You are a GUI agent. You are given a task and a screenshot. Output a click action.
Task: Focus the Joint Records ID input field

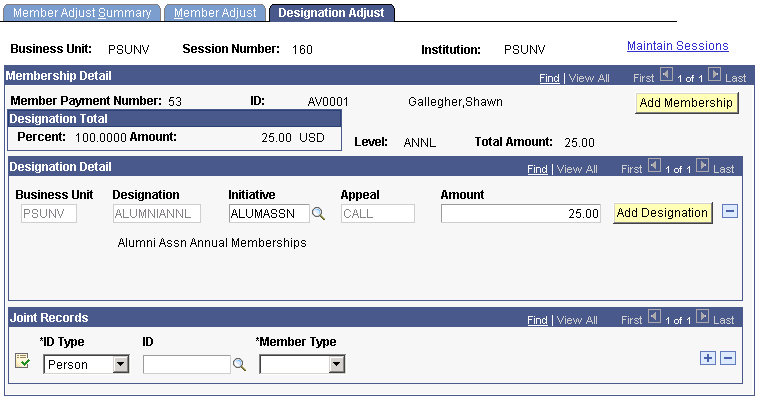point(186,365)
